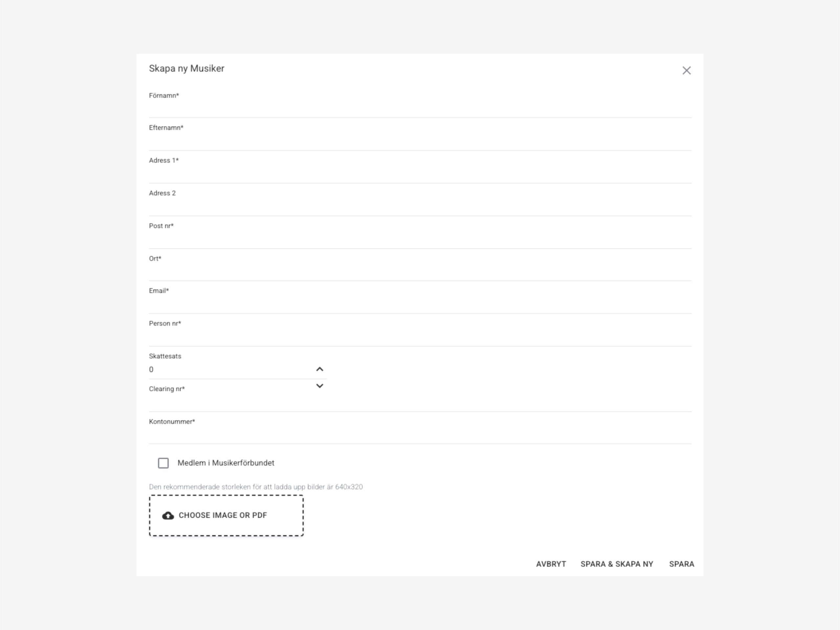Select the Email input field
This screenshot has height=630, width=840.
[420, 305]
